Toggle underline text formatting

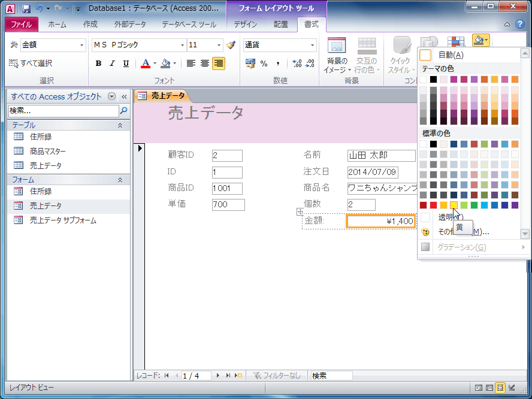[126, 64]
